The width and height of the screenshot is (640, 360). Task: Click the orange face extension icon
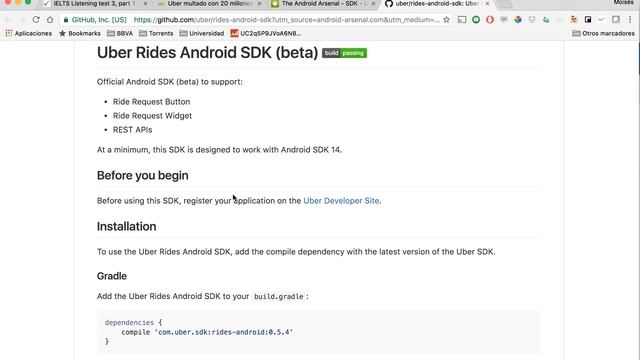[574, 20]
